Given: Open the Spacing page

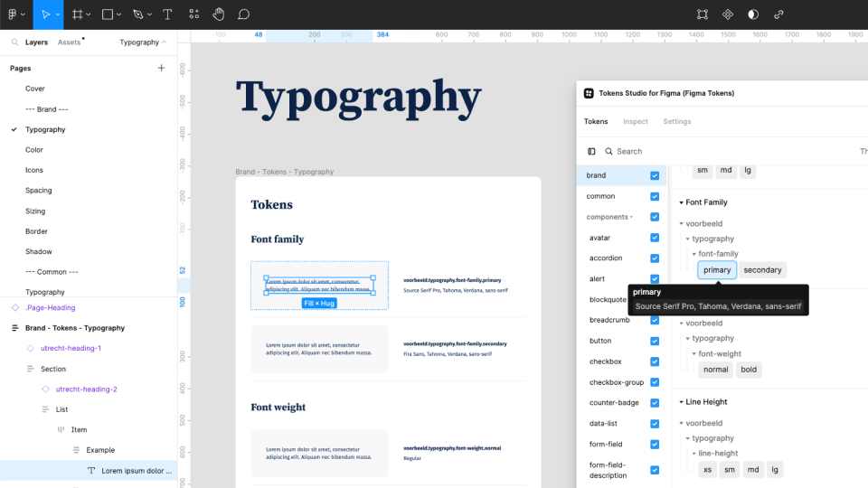Looking at the screenshot, I should point(38,191).
